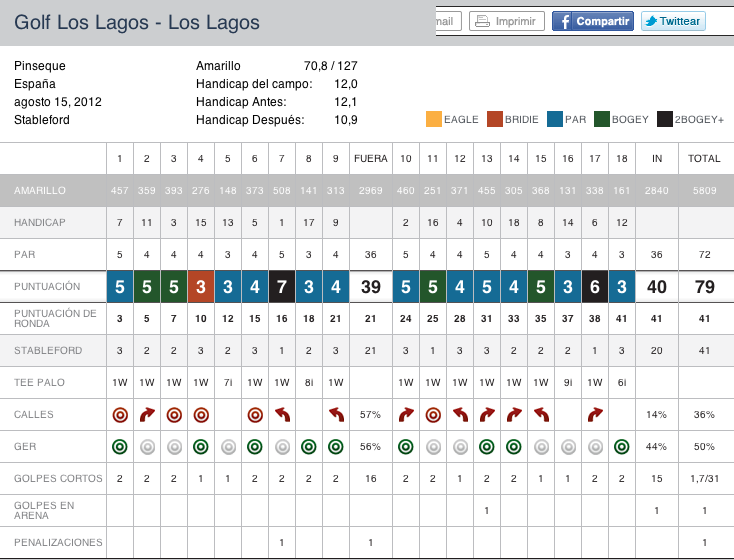734x560 pixels.
Task: Click the missed-right arrow for hole 17
Action: click(595, 415)
